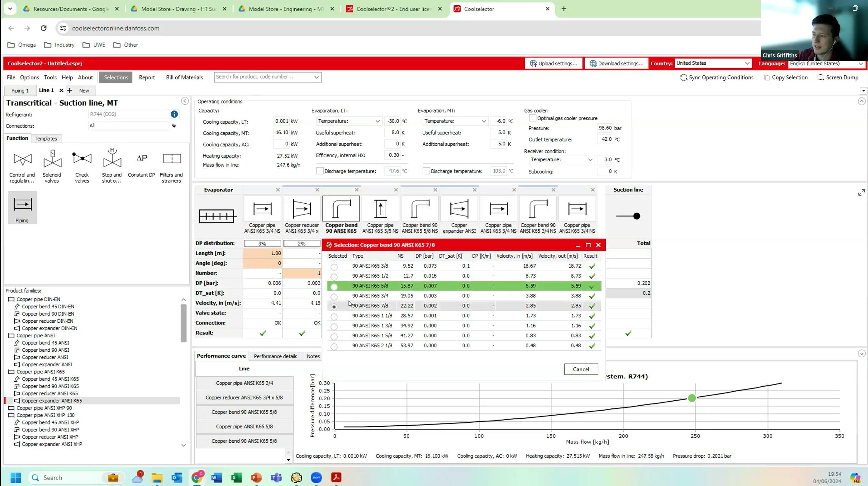Click the Evaporator component icon in the line
This screenshot has width=868, height=486.
[x=217, y=216]
